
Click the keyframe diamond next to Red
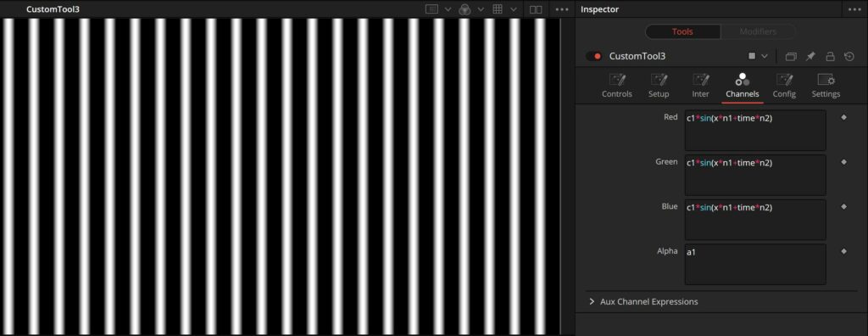843,117
